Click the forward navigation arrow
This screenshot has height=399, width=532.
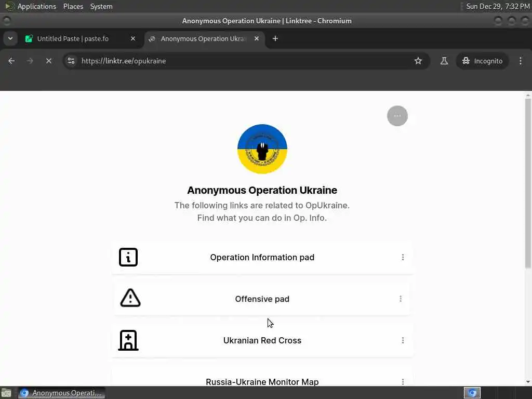(x=30, y=61)
